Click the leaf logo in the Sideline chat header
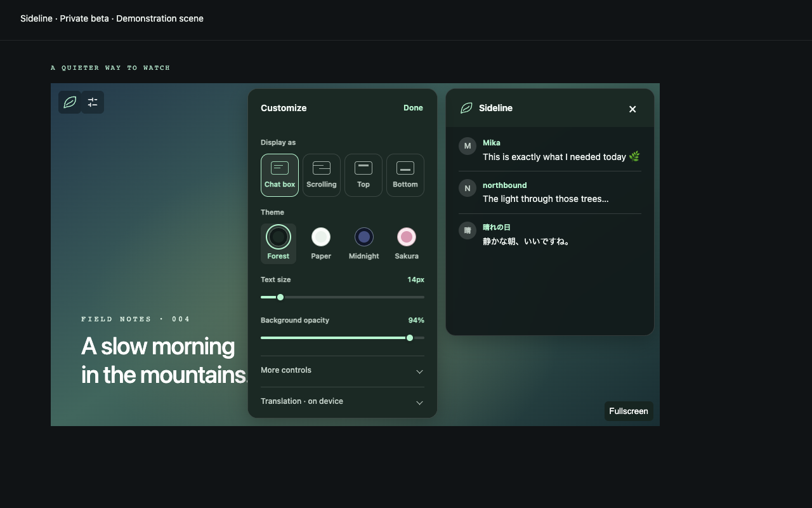Viewport: 812px width, 508px height. [x=466, y=108]
